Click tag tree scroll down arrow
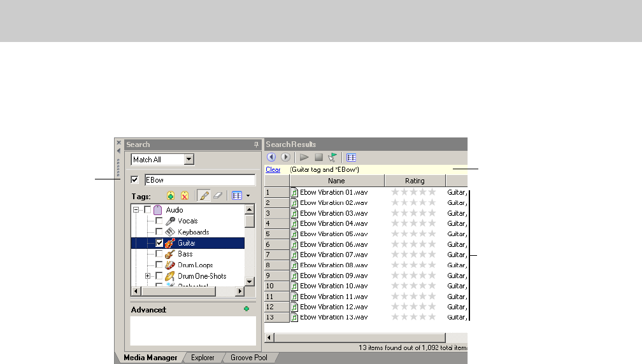The height and width of the screenshot is (364, 642). tap(250, 281)
